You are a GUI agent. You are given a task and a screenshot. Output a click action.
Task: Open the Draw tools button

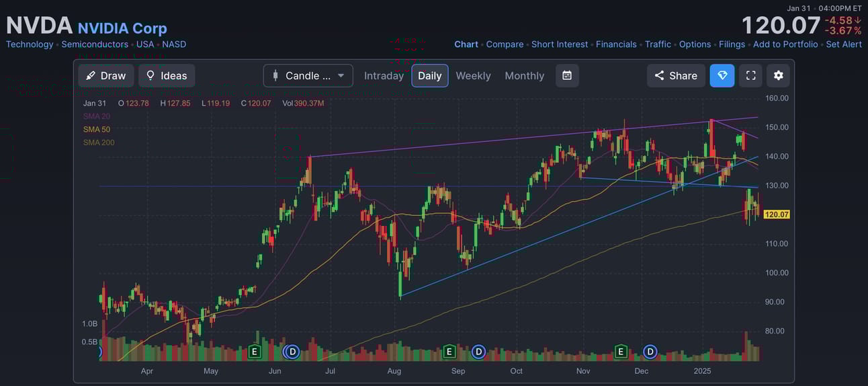coord(106,76)
